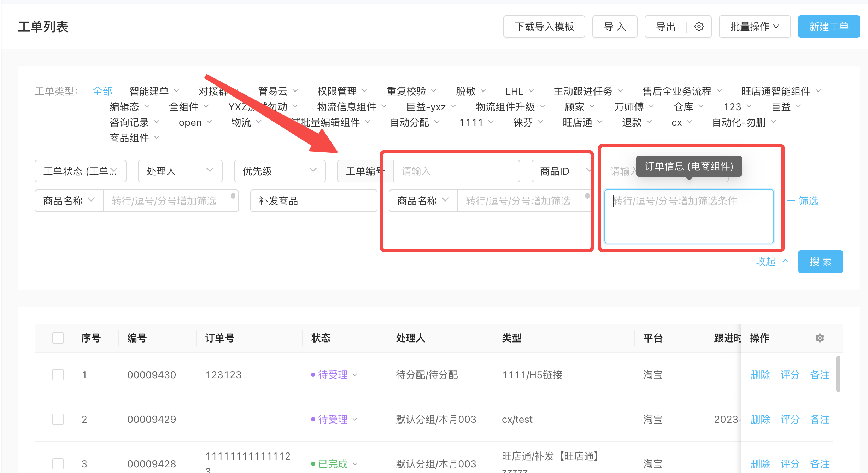The width and height of the screenshot is (868, 473).
Task: Select 退款 ticket type
Action: [637, 122]
